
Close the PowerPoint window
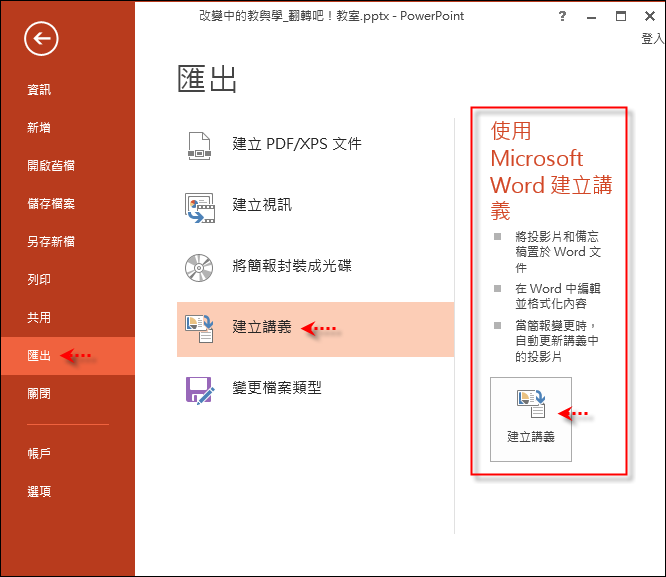[649, 16]
